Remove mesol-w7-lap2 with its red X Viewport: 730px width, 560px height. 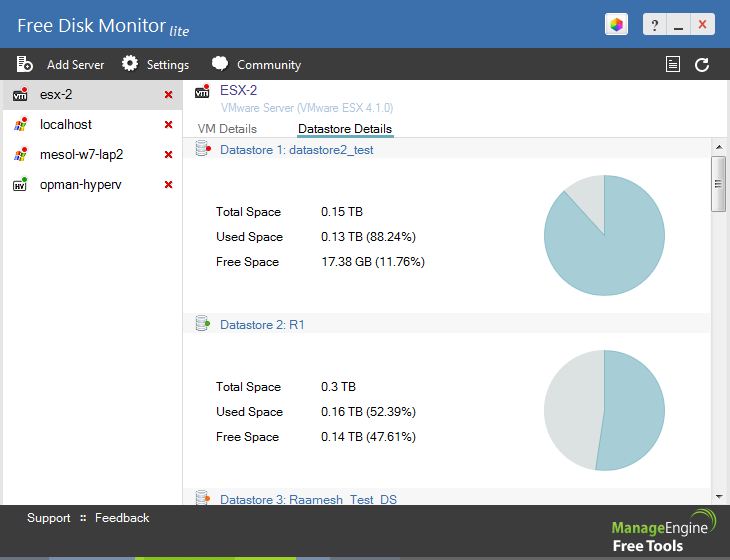(x=169, y=155)
